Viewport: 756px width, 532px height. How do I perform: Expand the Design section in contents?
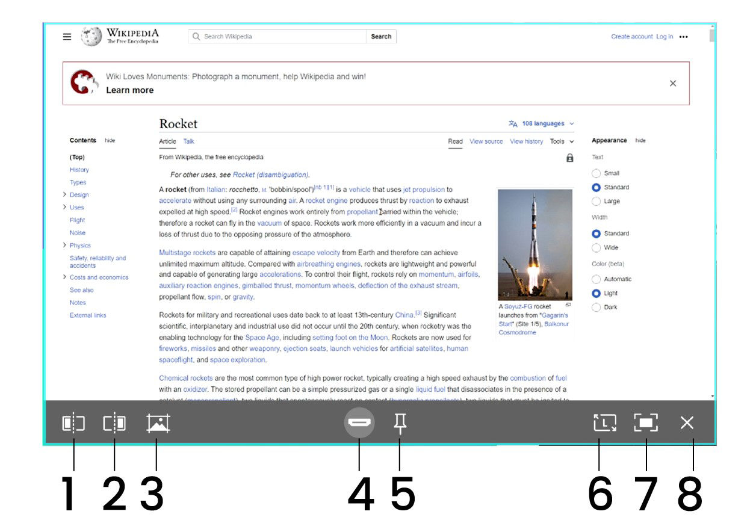(x=64, y=195)
